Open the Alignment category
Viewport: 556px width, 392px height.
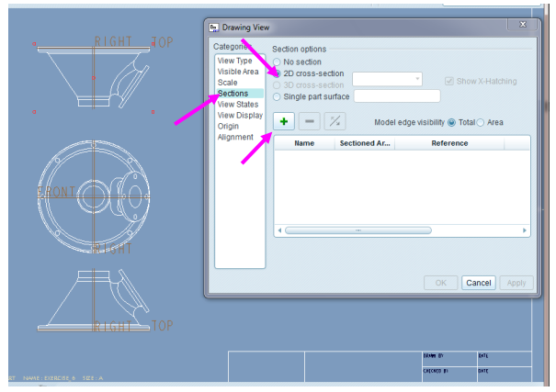click(x=235, y=138)
